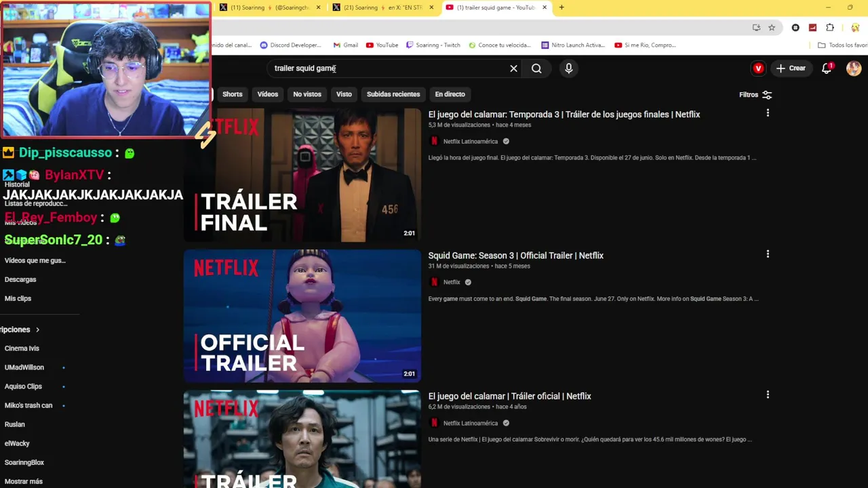Open title 'Squid Game: Season 3 | Official Trailer'
The width and height of the screenshot is (868, 488).
[x=516, y=256]
